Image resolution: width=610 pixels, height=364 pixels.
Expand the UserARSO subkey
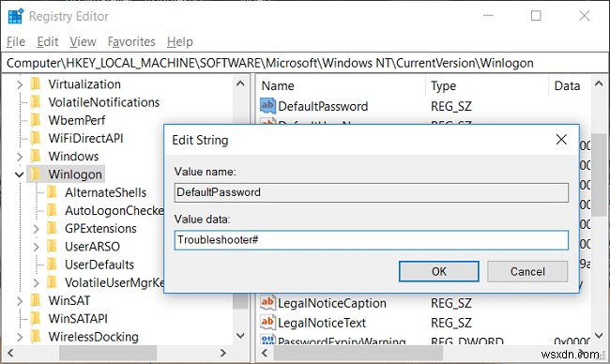click(x=37, y=247)
